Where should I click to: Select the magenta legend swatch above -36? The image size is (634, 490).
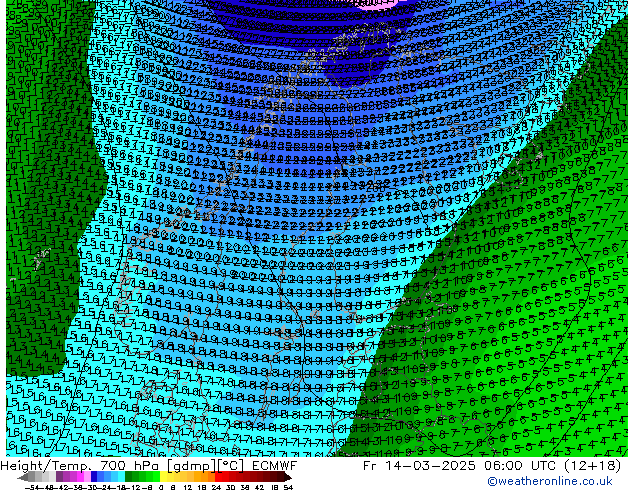pos(80,477)
